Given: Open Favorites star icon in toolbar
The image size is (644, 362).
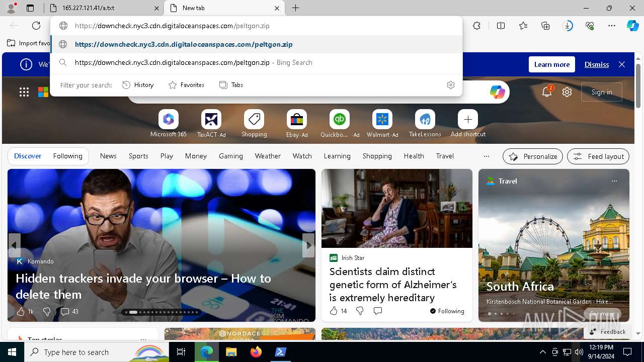Looking at the screenshot, I should (x=523, y=26).
